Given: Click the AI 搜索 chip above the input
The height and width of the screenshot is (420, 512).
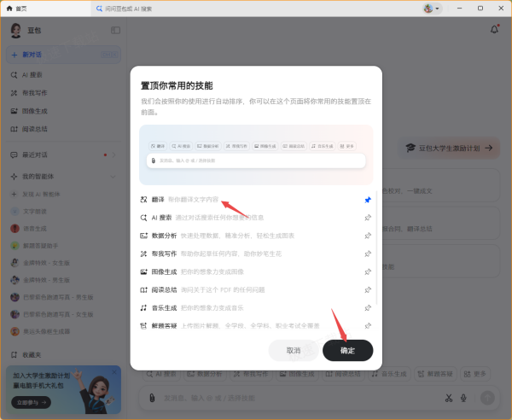Looking at the screenshot, I should click(161, 374).
